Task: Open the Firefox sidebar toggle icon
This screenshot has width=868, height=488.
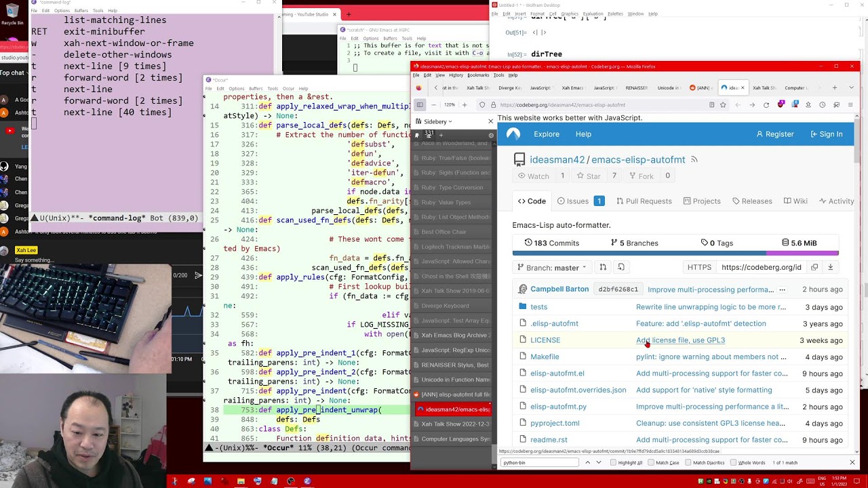Action: (x=420, y=104)
